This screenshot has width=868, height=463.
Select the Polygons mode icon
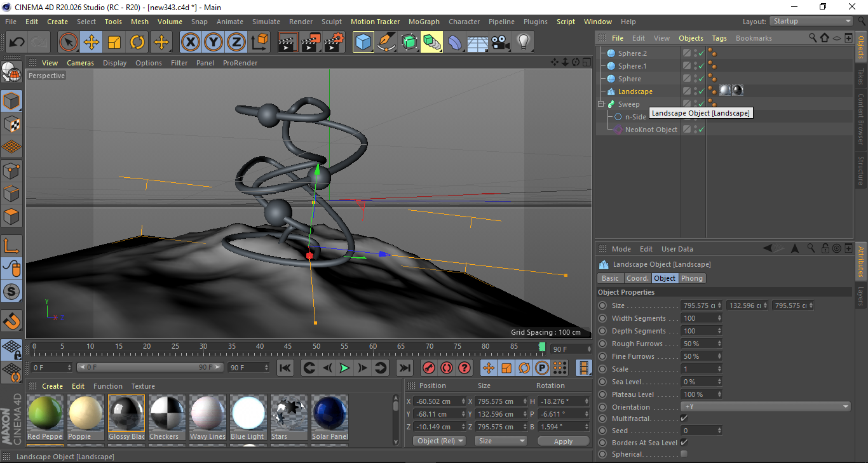[x=11, y=216]
